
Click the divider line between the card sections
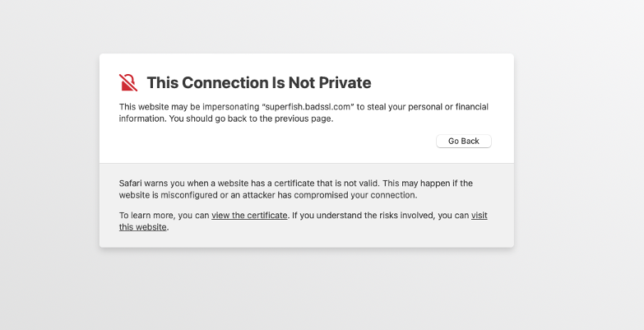[307, 163]
